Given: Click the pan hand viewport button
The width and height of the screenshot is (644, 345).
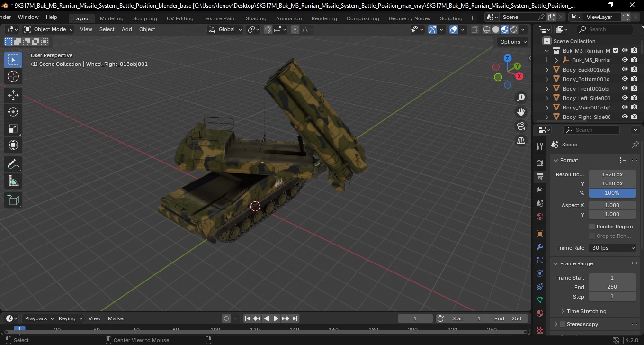Looking at the screenshot, I should [x=521, y=112].
